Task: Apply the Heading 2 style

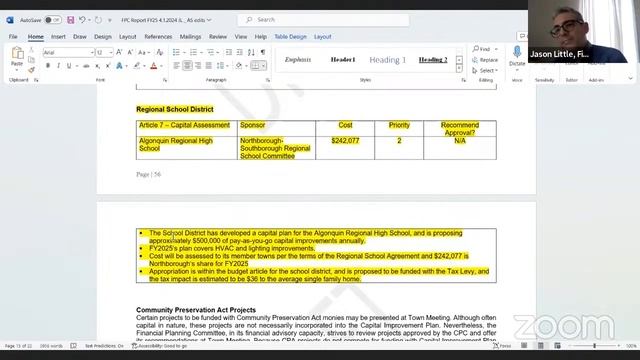Action: tap(433, 60)
